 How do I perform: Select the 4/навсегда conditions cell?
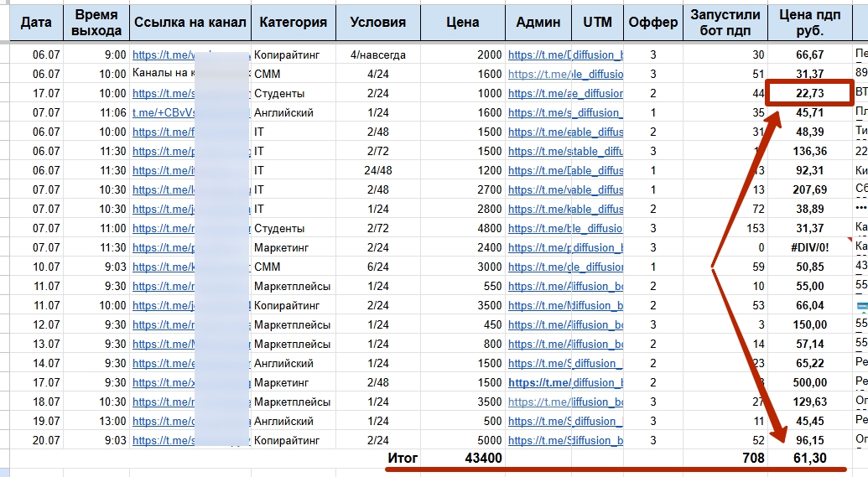point(378,54)
